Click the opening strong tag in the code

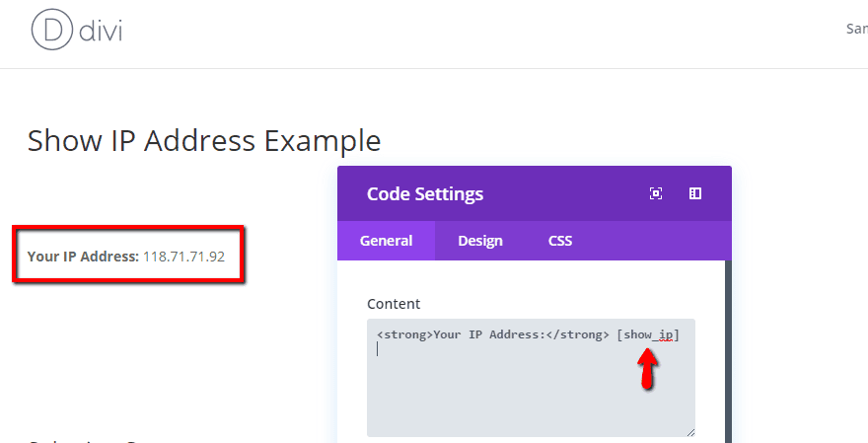pos(403,335)
